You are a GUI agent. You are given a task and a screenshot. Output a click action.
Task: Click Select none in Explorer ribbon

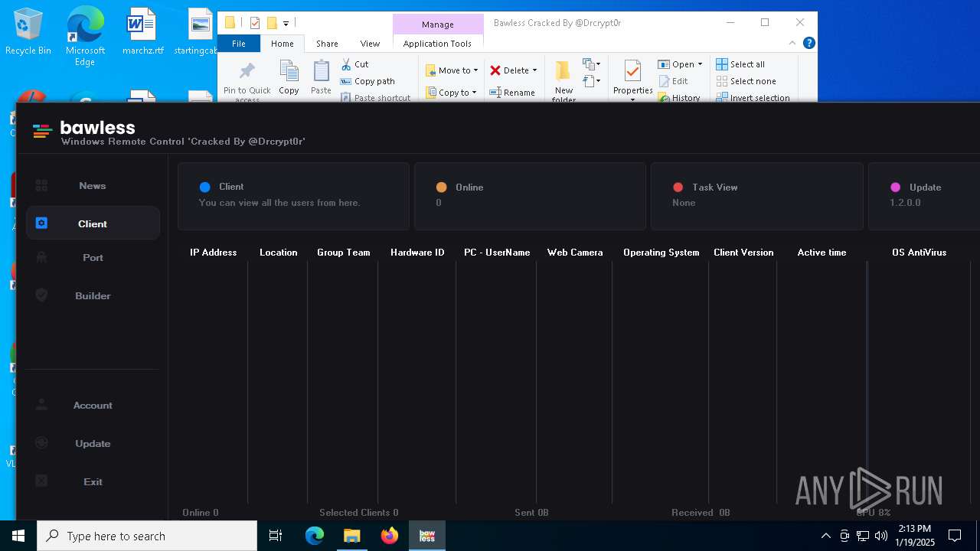[x=746, y=81]
